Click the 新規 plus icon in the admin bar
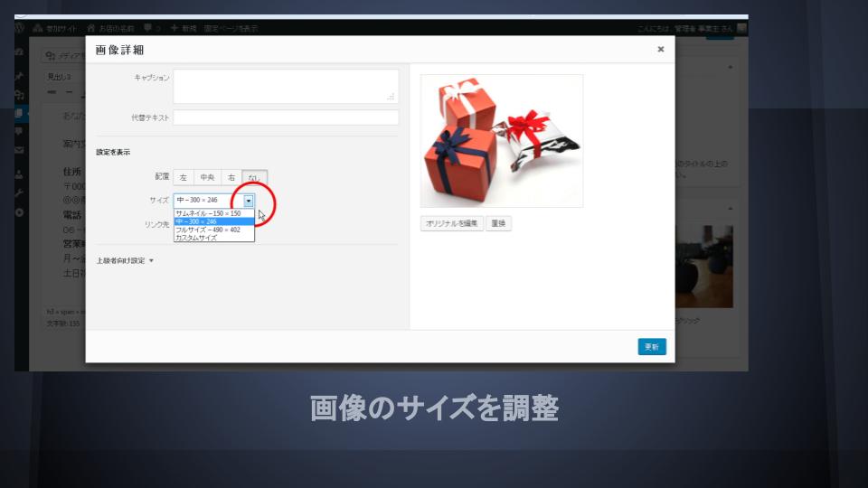The image size is (868, 488). pos(175,29)
